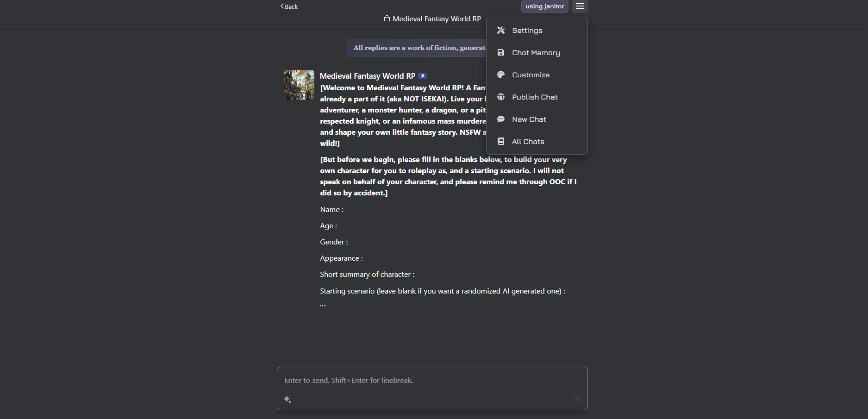Image resolution: width=868 pixels, height=419 pixels.
Task: Choose Publish Chat option
Action: (537, 97)
